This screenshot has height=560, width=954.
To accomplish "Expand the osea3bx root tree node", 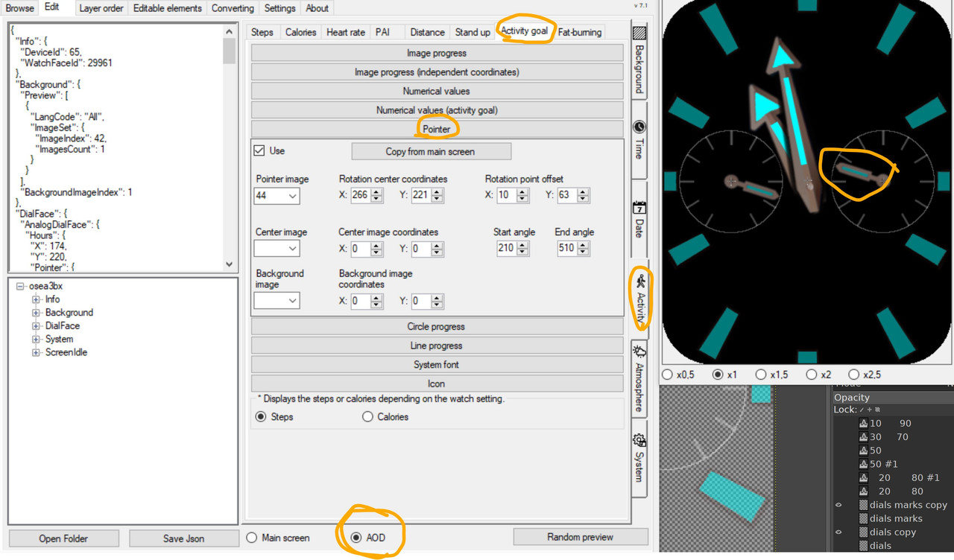I will tap(21, 286).
